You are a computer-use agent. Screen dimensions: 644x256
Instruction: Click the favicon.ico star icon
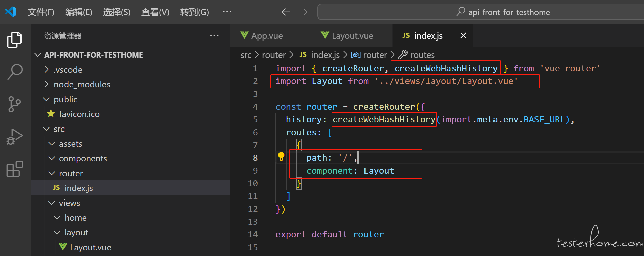click(x=51, y=114)
